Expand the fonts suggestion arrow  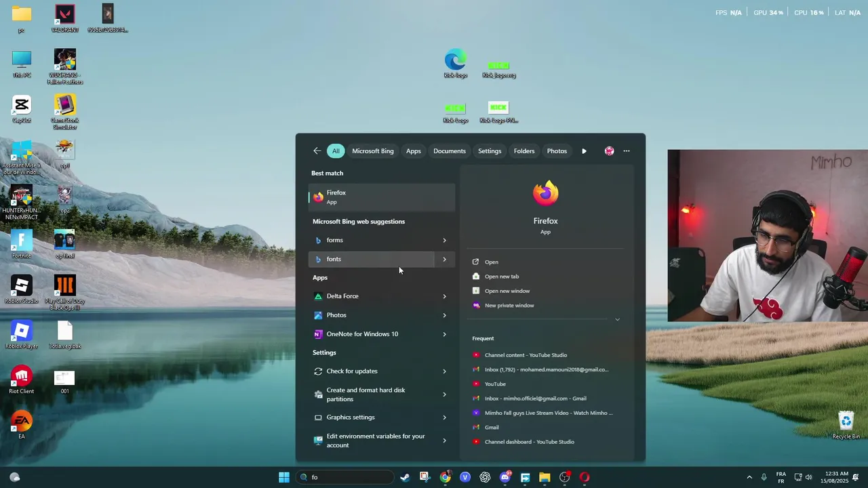(445, 259)
